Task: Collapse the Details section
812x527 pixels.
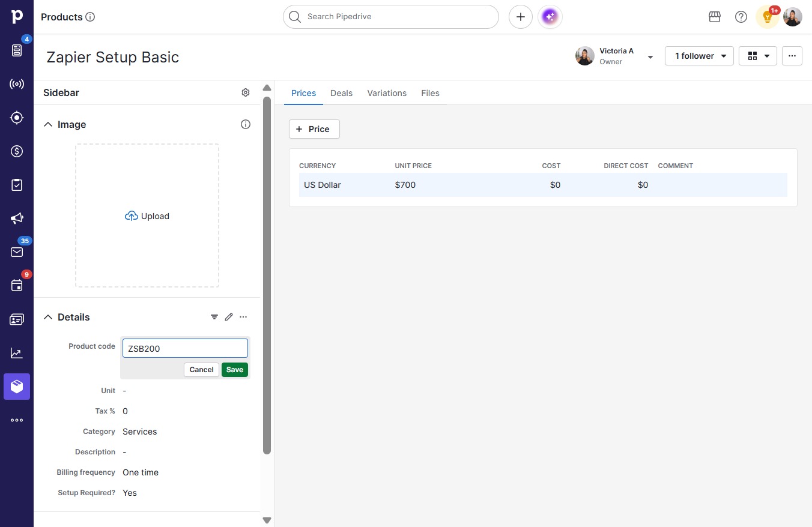Action: pyautogui.click(x=49, y=317)
